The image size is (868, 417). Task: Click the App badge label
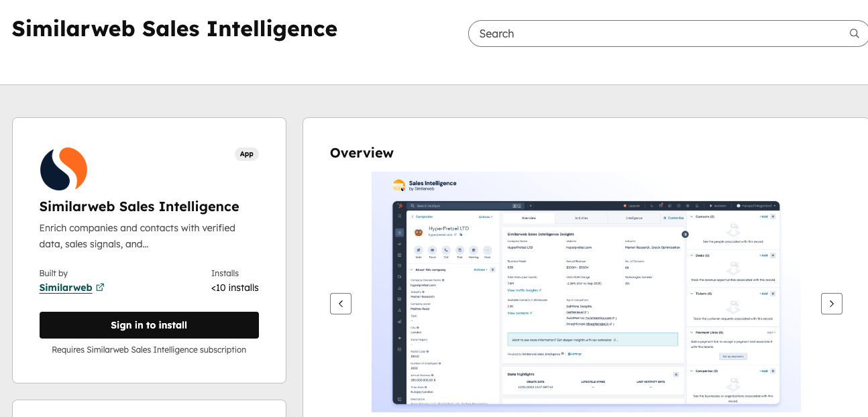click(x=247, y=154)
